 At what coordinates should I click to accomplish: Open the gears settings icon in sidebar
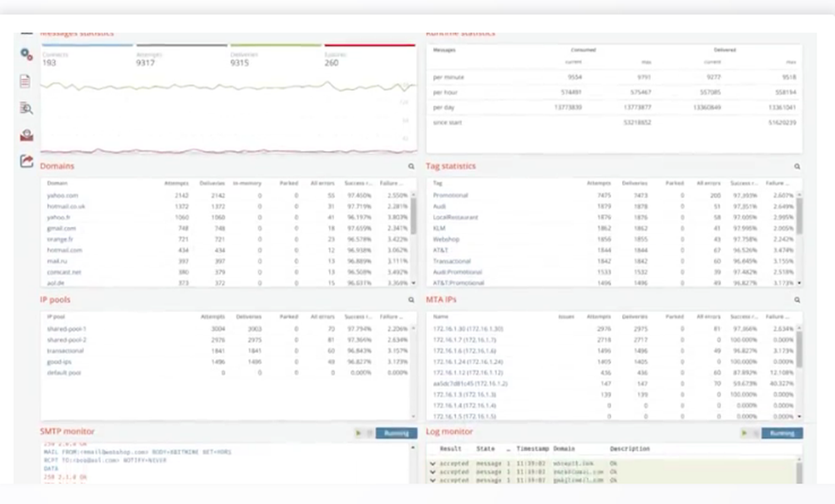[26, 54]
